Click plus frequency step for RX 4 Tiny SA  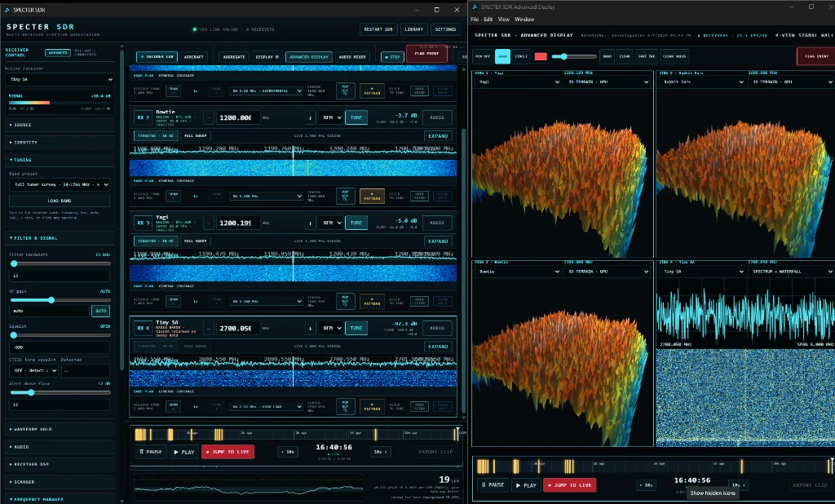pos(310,328)
